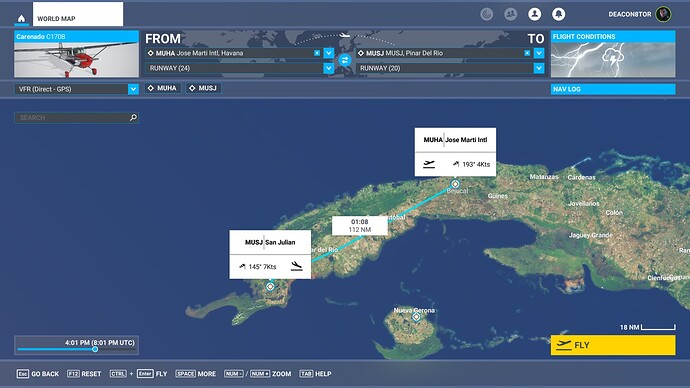
Task: Open the friends group icon
Action: (x=510, y=14)
